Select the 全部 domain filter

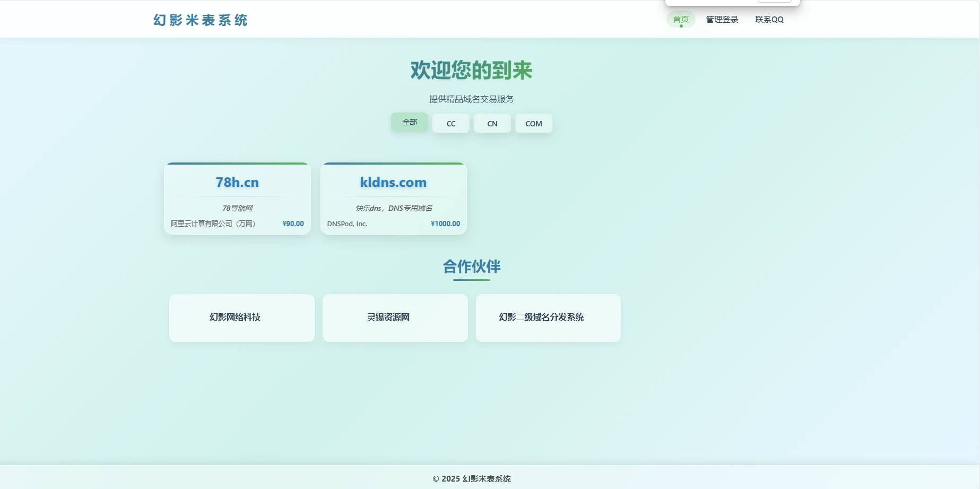[409, 122]
